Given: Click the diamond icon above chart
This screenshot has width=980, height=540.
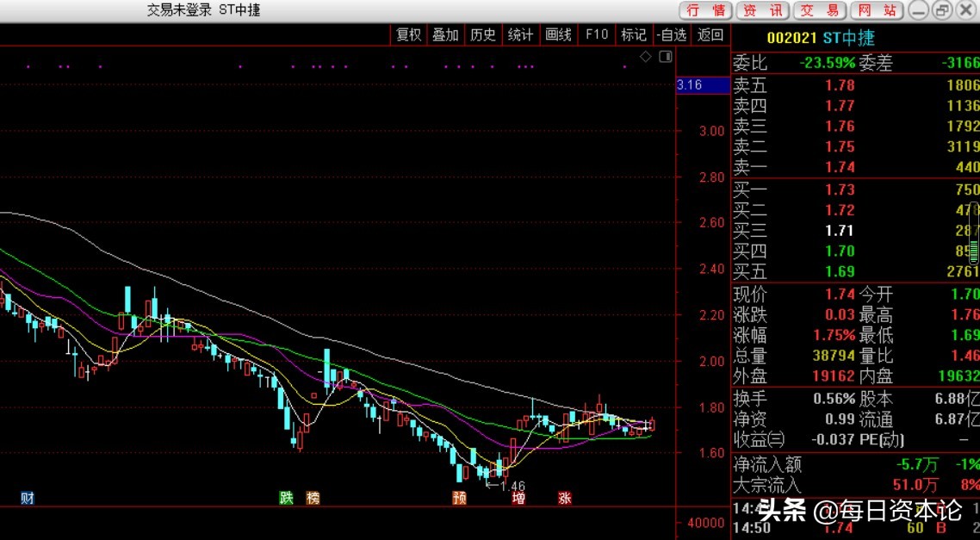Looking at the screenshot, I should tap(646, 57).
